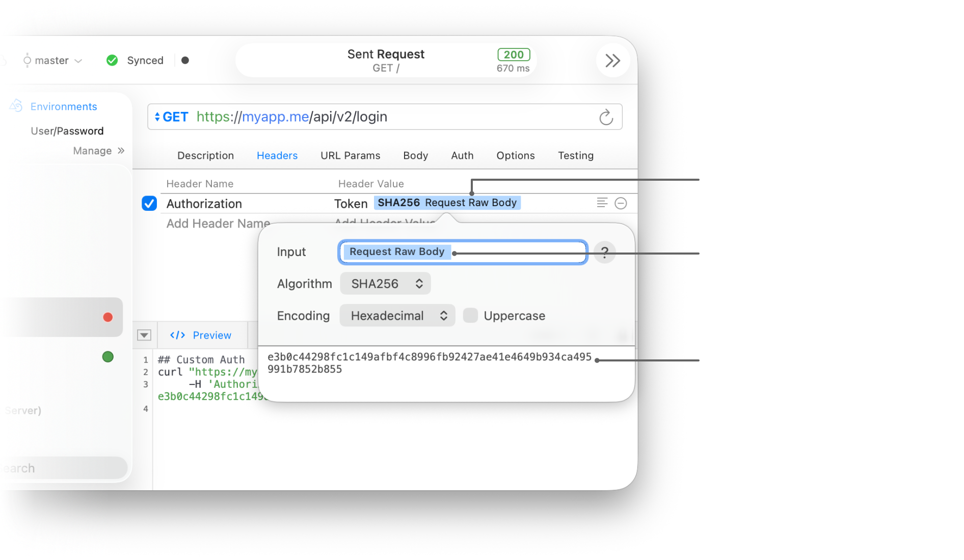Open the Encoding Hexadecimal dropdown
Screen dimensions: 964x560
tap(397, 316)
